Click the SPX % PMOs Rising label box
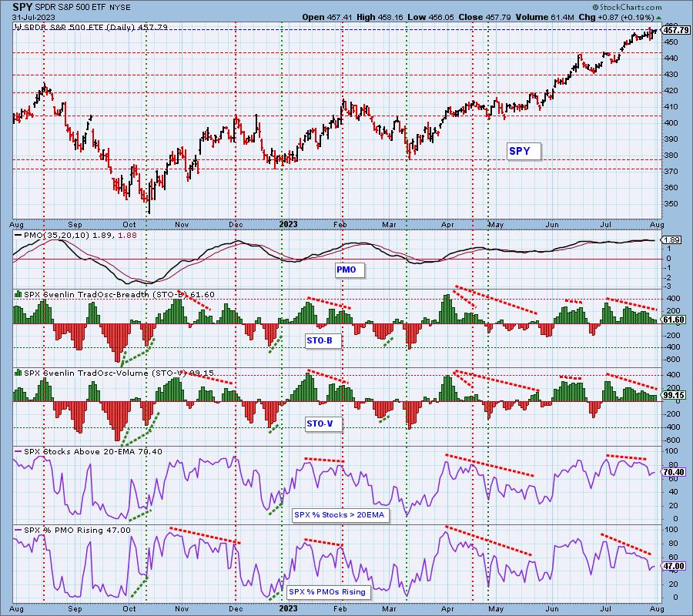Screen dimensions: 693x616 [329, 591]
